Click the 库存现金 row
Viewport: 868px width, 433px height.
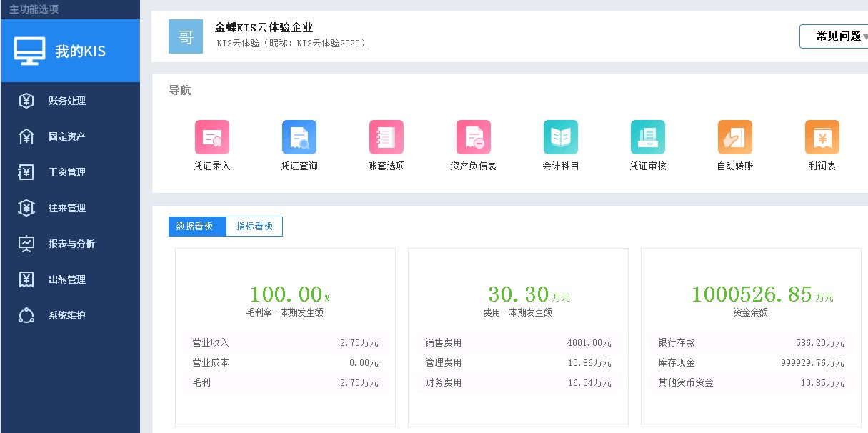click(x=751, y=362)
